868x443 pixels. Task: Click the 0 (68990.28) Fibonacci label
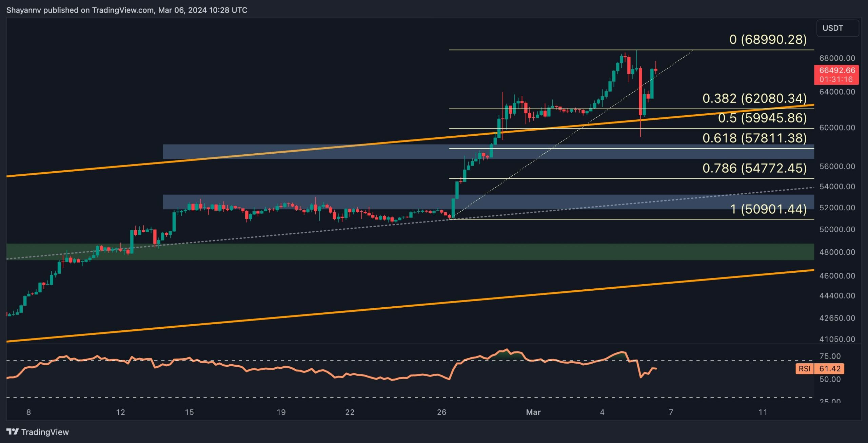pyautogui.click(x=768, y=40)
